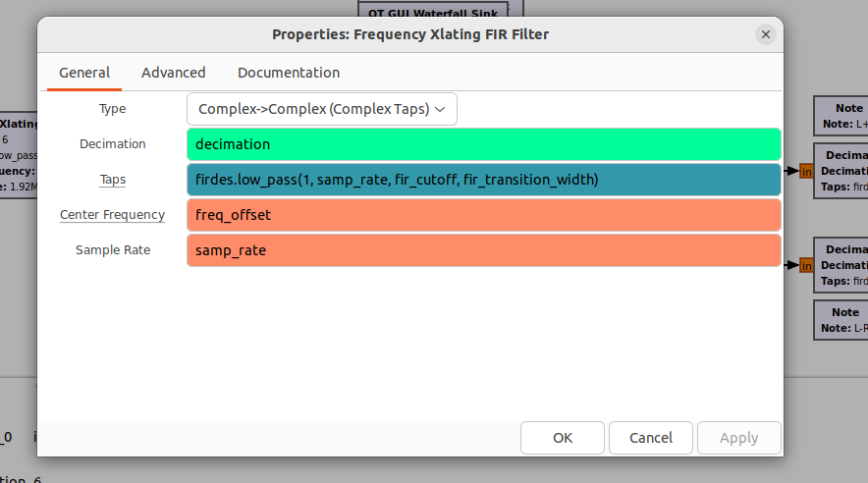The width and height of the screenshot is (868, 483).
Task: Click the Taps label
Action: (x=113, y=180)
